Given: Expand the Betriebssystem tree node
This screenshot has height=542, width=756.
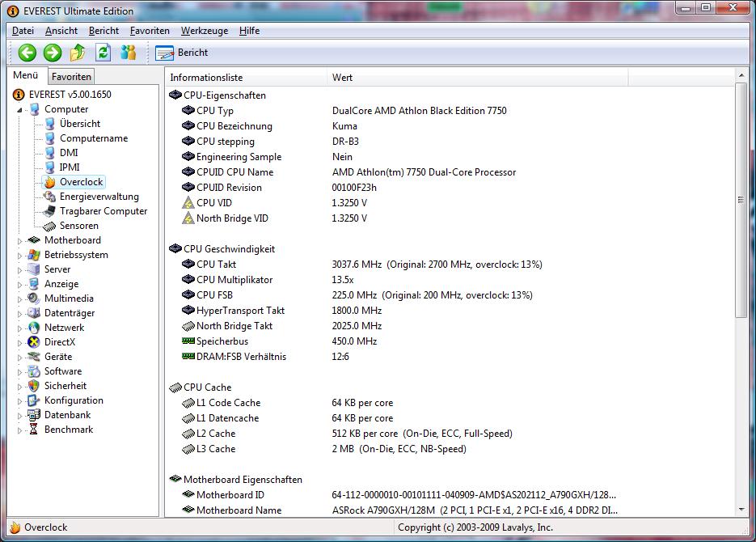Looking at the screenshot, I should 19,256.
